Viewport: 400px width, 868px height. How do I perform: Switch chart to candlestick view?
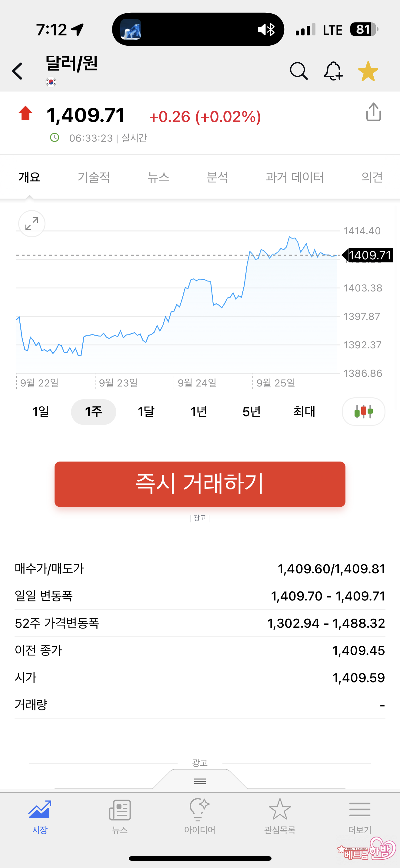click(x=363, y=411)
